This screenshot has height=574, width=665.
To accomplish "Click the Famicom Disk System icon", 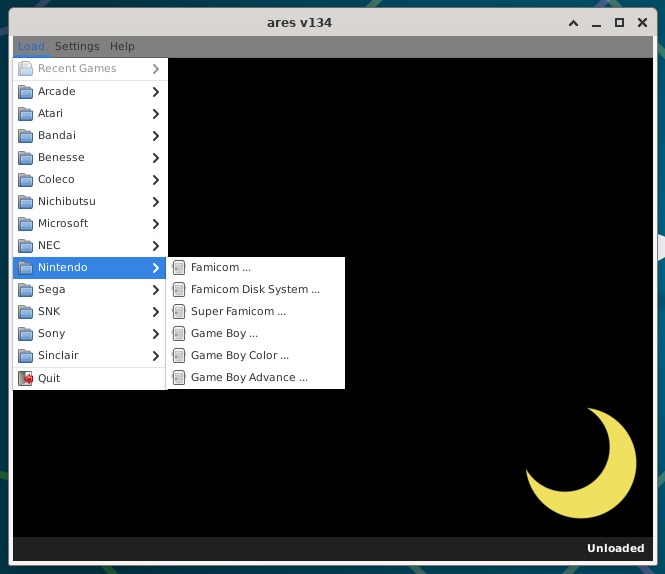I will (x=179, y=290).
